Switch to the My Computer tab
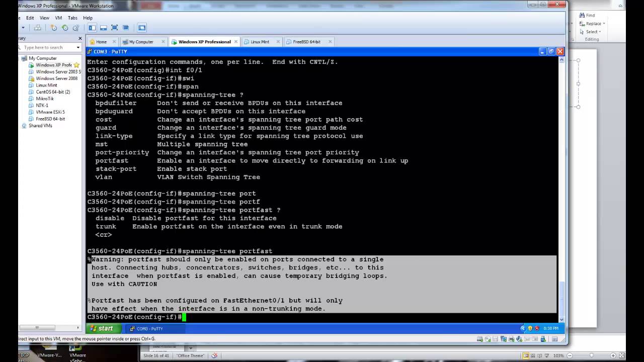 141,42
